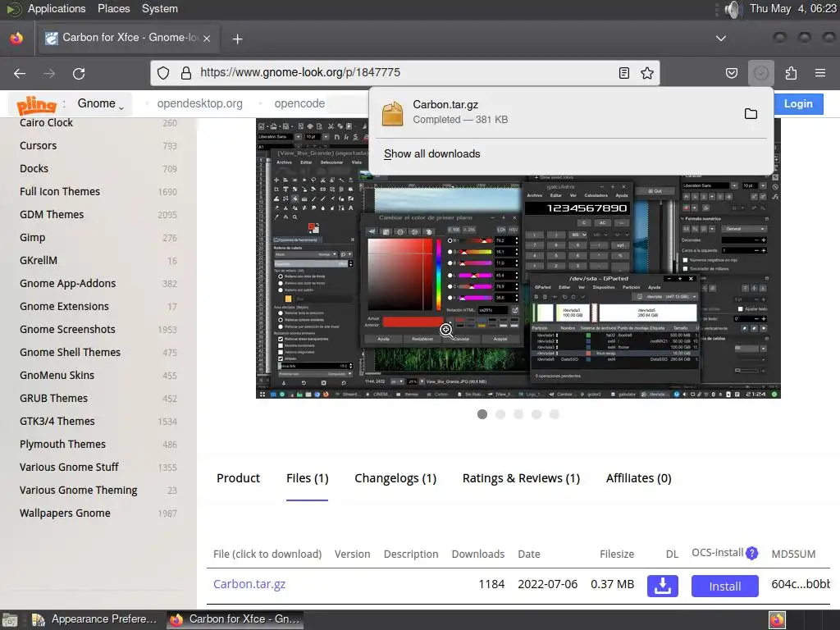The height and width of the screenshot is (630, 840).
Task: Open GDM Themes category
Action: 52,215
